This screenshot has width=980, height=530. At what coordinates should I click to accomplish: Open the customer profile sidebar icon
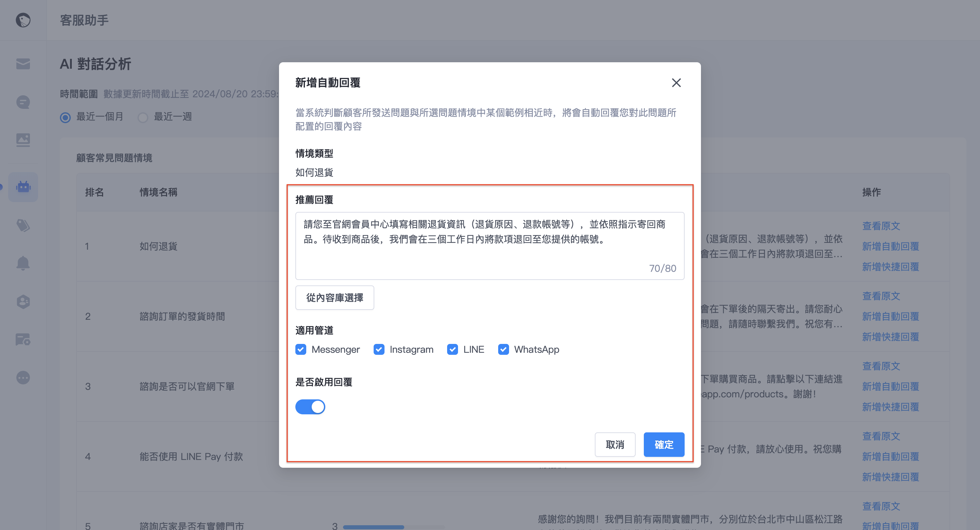click(23, 301)
